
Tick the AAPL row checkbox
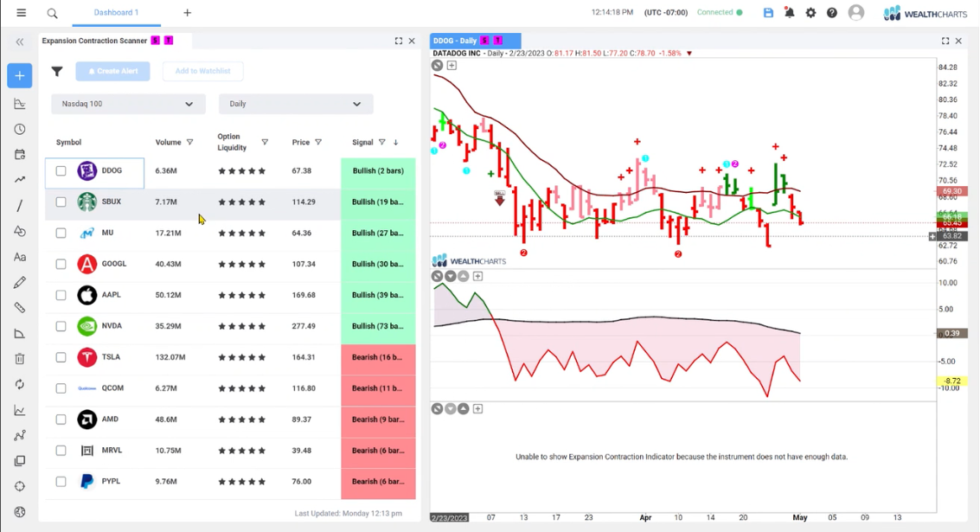(x=61, y=295)
